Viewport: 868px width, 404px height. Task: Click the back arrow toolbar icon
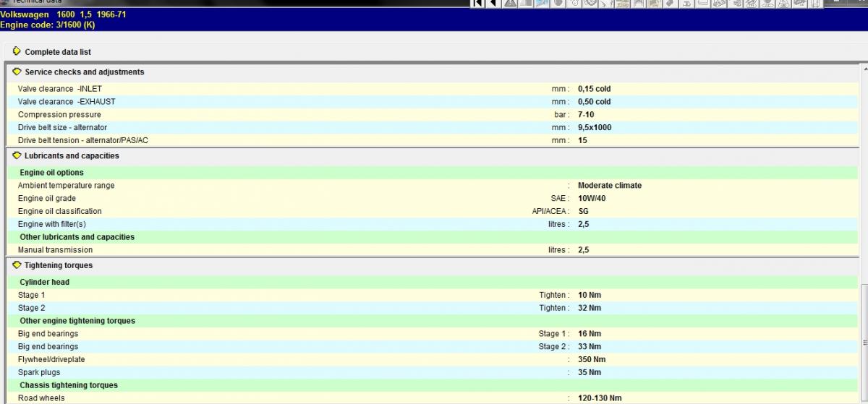point(494,4)
